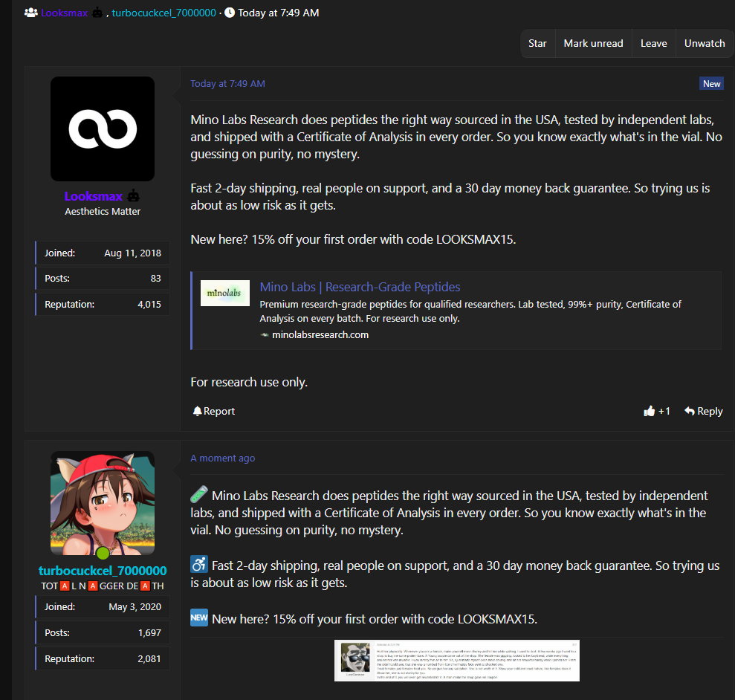Click the For research use only text

(x=249, y=382)
